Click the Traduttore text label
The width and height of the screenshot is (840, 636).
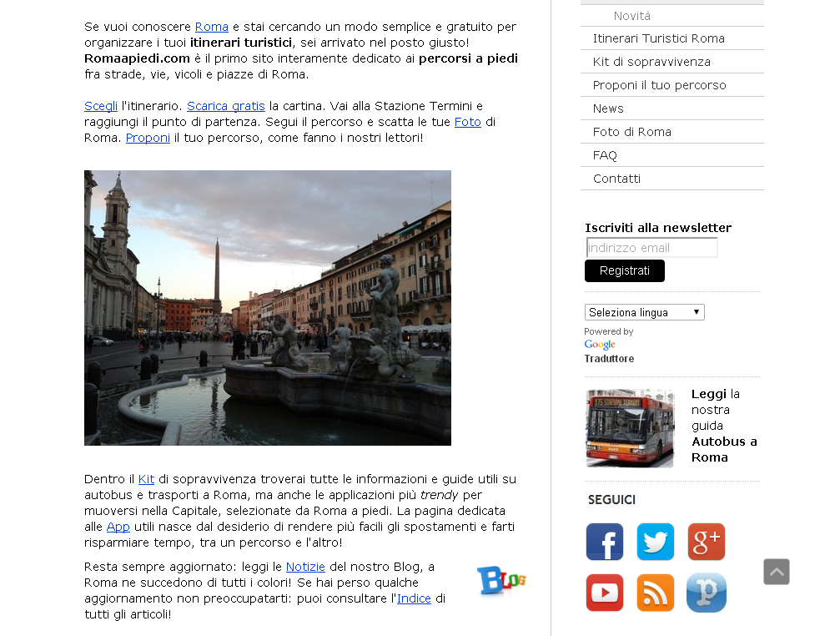point(609,358)
